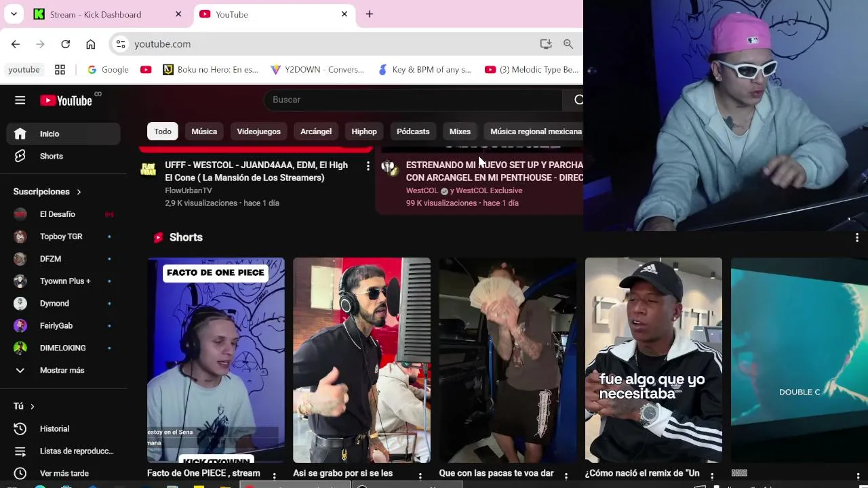Open the Google bookmark

click(108, 70)
